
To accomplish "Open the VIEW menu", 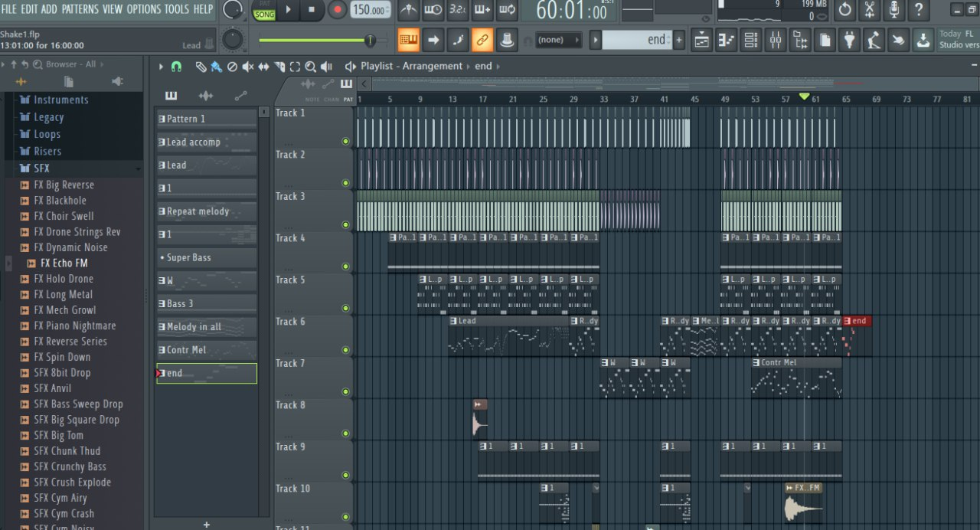I will coord(113,9).
